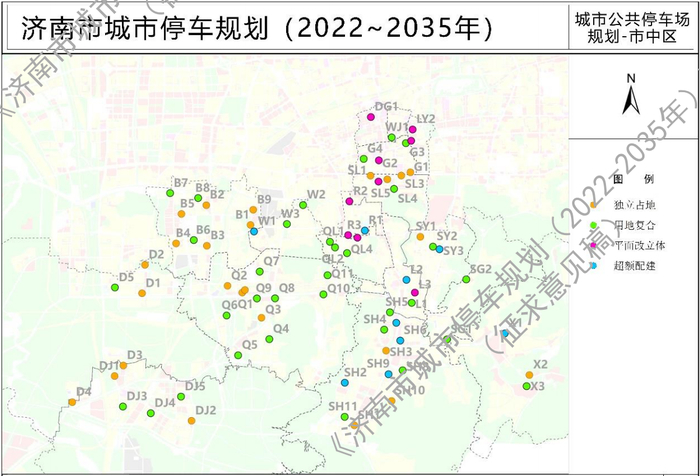Select the green Q5 marker
The image size is (700, 476).
click(x=238, y=355)
